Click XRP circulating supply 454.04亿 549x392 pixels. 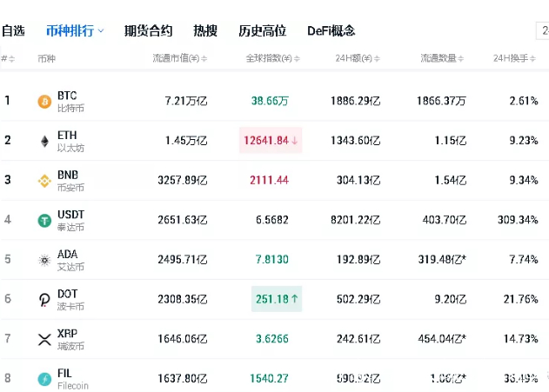pos(442,339)
